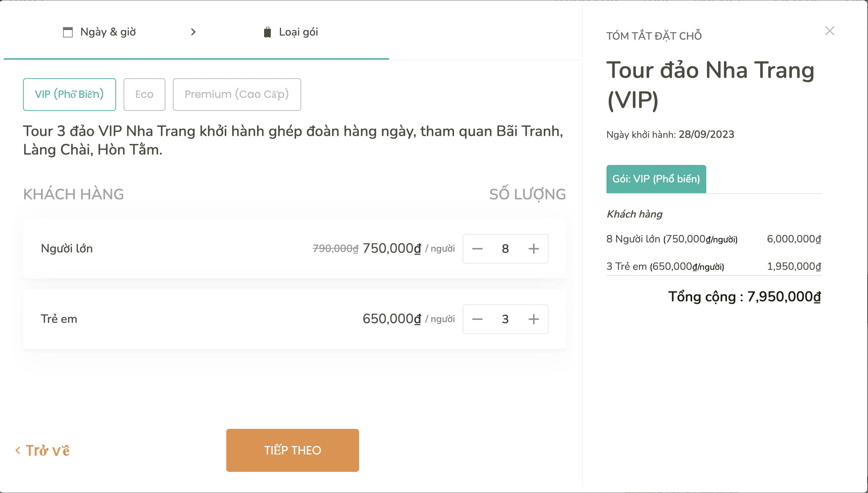This screenshot has height=493, width=868.
Task: Click the Người lớn quantity value 8
Action: coord(505,249)
